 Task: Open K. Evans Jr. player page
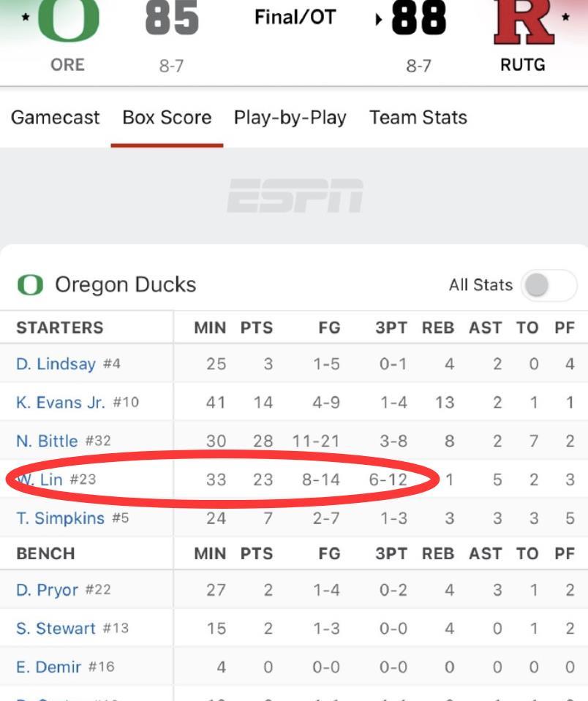point(61,402)
